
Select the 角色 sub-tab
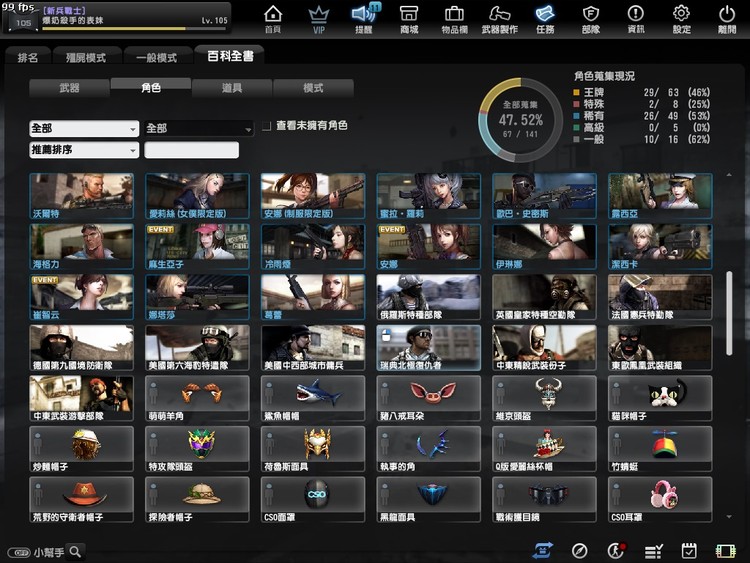[151, 87]
